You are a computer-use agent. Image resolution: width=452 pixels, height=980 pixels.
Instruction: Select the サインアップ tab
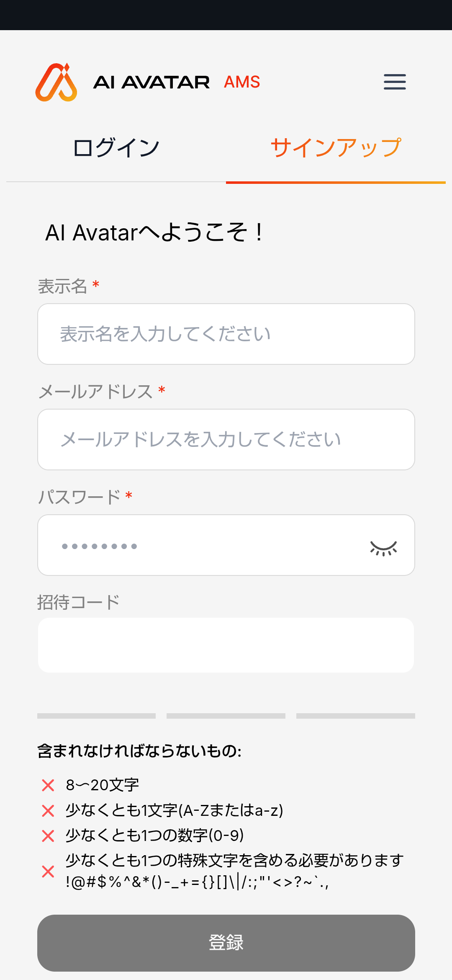(x=336, y=148)
